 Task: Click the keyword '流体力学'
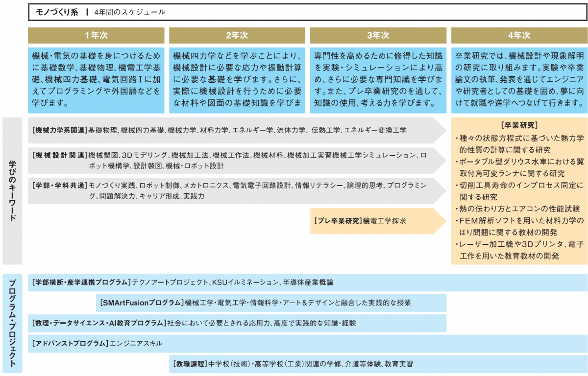(x=291, y=130)
